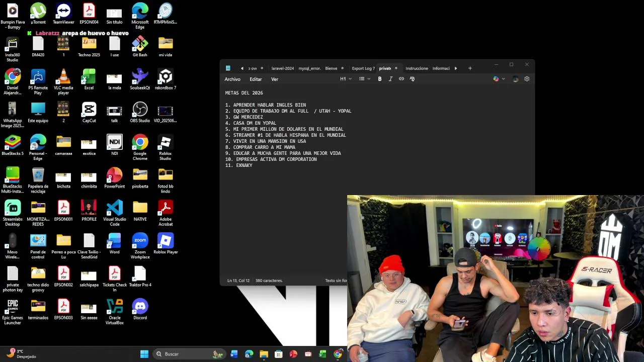Select PowerPoint desktop icon
644x362 pixels.
pos(115,178)
